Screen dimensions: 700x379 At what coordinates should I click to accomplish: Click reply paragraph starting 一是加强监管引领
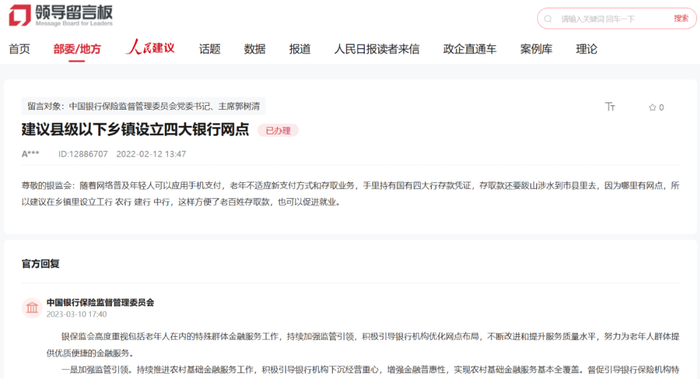(x=370, y=370)
